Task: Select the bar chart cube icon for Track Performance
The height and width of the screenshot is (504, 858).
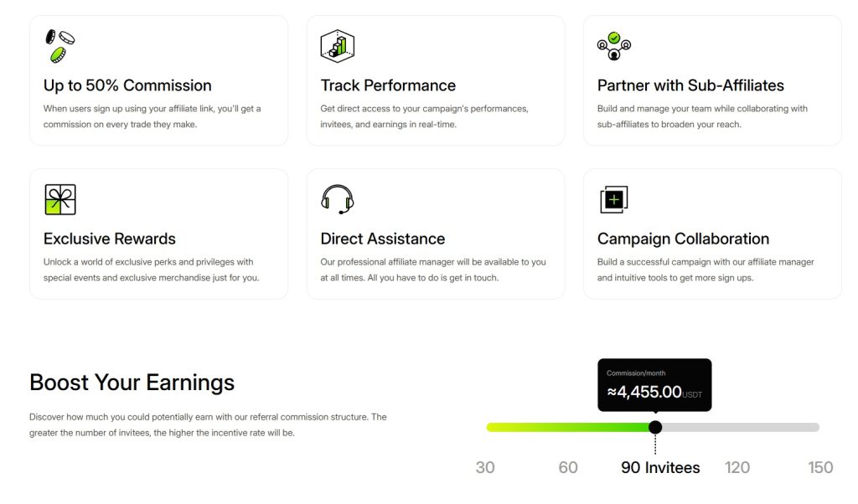Action: 337,45
